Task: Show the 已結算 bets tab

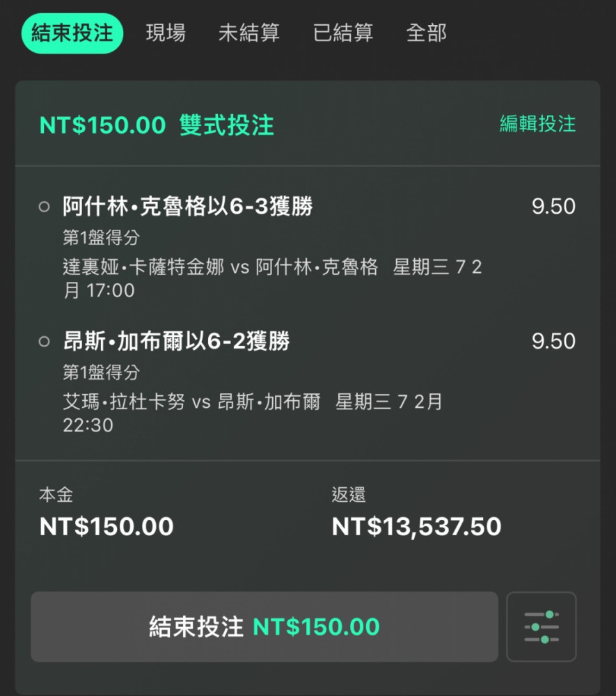Action: tap(343, 33)
